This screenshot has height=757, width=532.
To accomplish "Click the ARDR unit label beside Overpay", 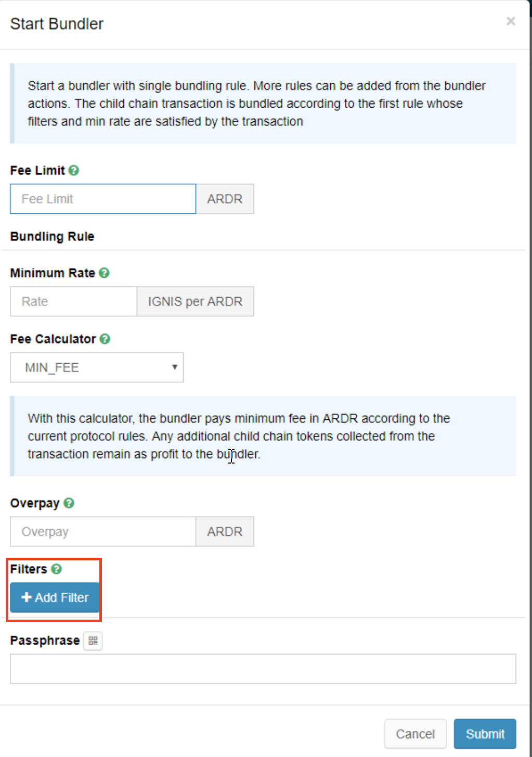I will tap(225, 531).
